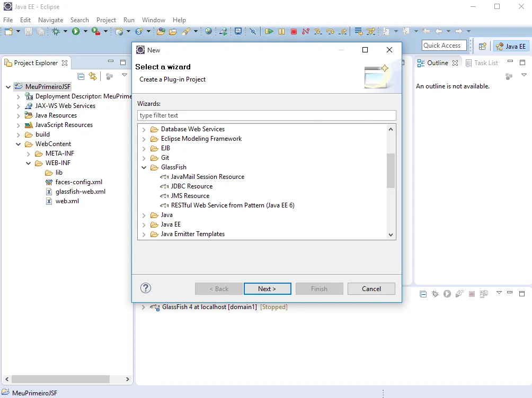Open Project Explorer View Menu triangle
532x398 pixels.
pyautogui.click(x=125, y=75)
